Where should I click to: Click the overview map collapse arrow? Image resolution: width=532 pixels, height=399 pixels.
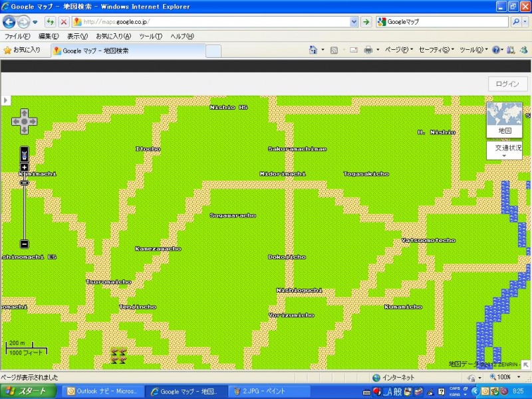tap(525, 364)
